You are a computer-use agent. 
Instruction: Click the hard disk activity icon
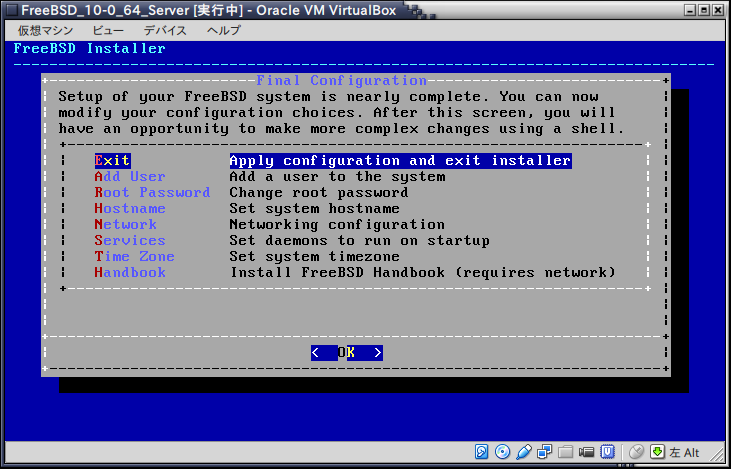point(482,451)
